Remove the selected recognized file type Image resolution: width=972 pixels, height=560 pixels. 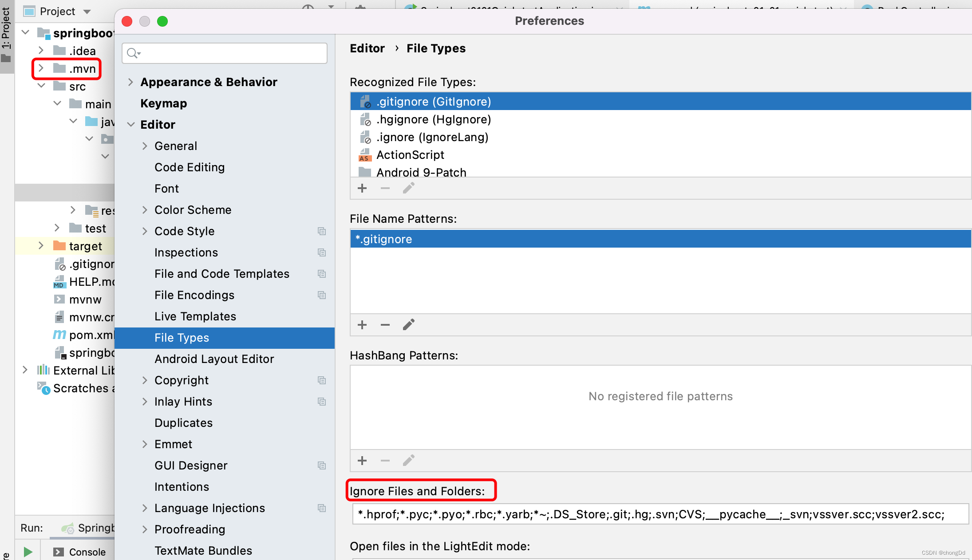[385, 188]
